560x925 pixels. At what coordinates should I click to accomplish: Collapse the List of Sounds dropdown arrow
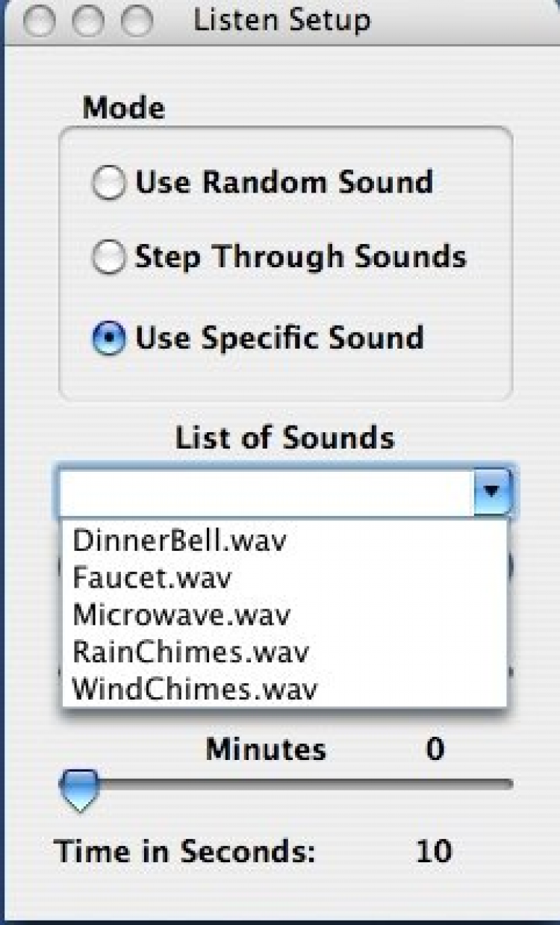[491, 493]
